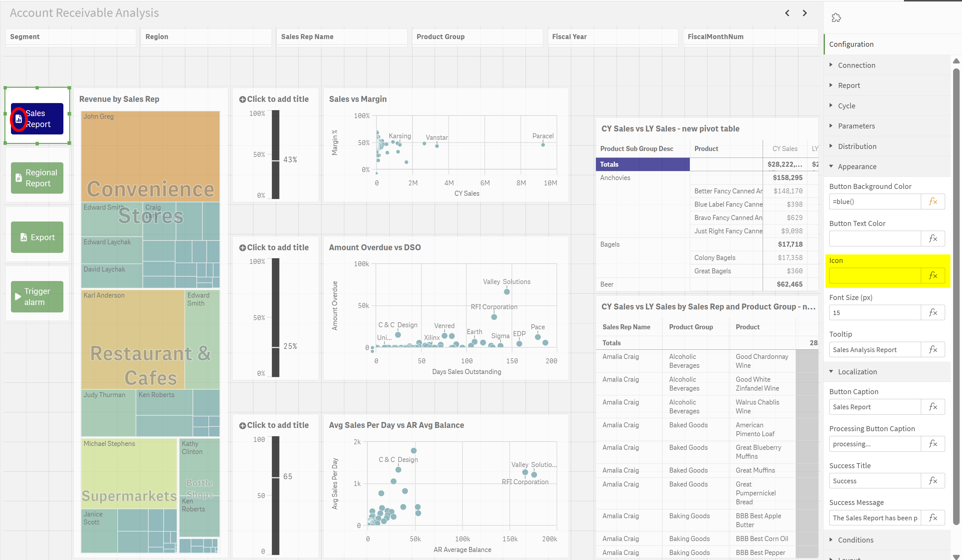962x560 pixels.
Task: Expand the Report section
Action: pos(887,86)
